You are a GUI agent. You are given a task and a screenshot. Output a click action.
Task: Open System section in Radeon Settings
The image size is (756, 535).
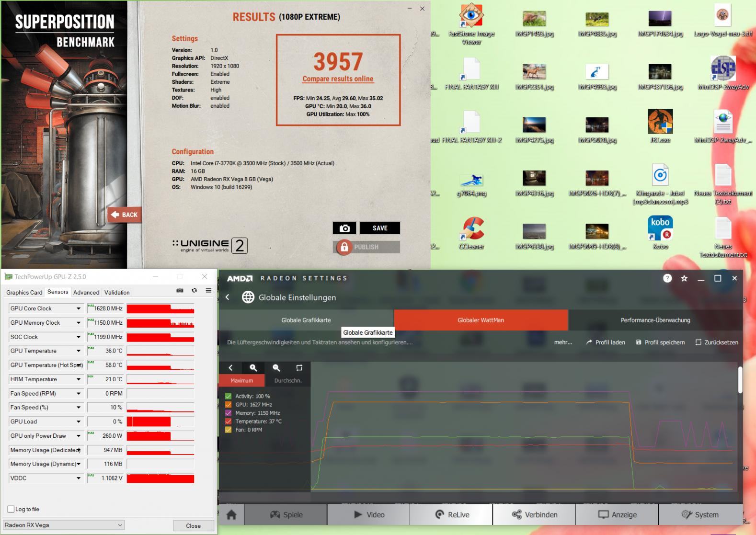[700, 515]
